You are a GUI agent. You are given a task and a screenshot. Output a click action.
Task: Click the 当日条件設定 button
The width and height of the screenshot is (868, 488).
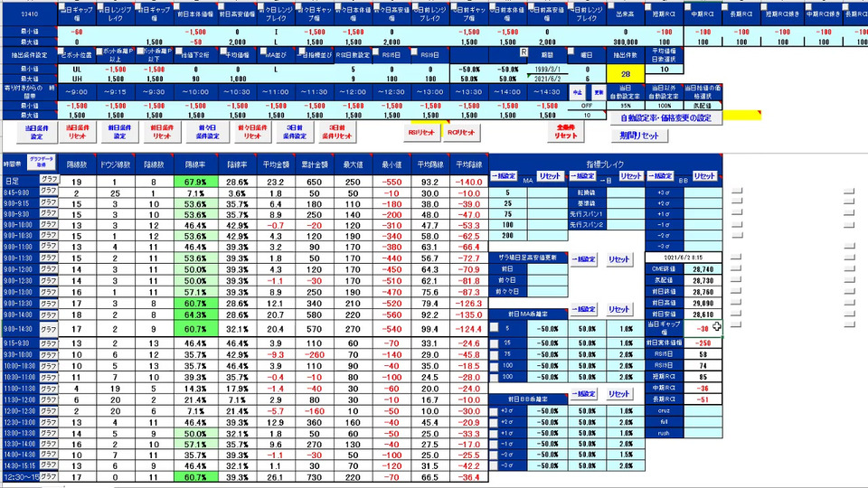click(36, 132)
